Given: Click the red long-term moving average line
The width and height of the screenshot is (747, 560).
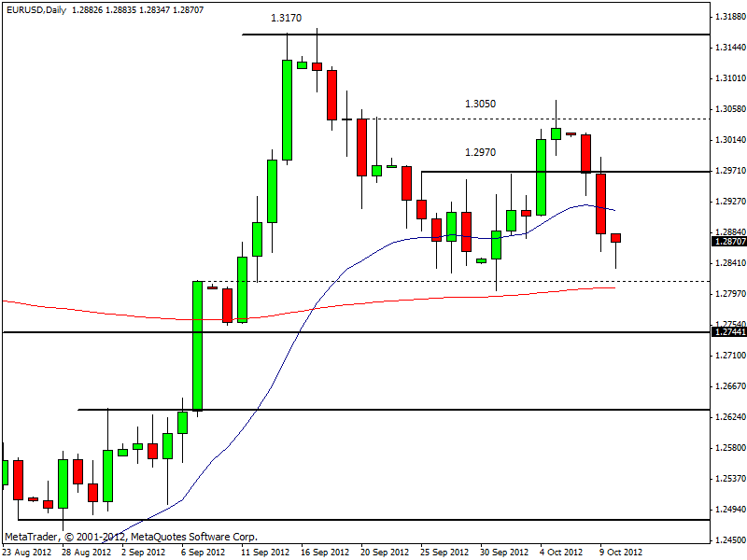Looking at the screenshot, I should click(93, 310).
